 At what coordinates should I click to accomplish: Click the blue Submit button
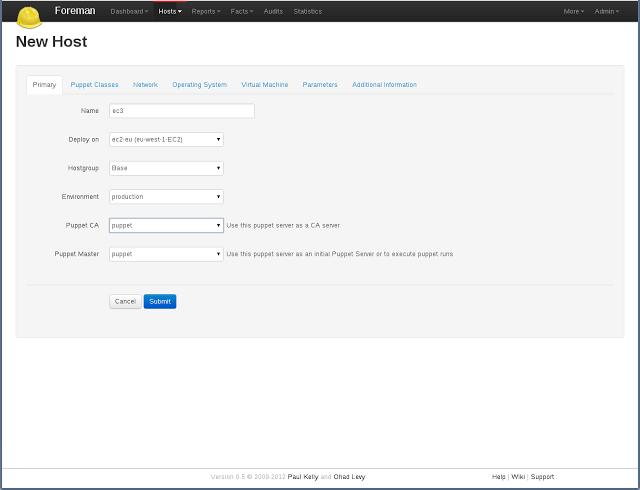tap(160, 301)
